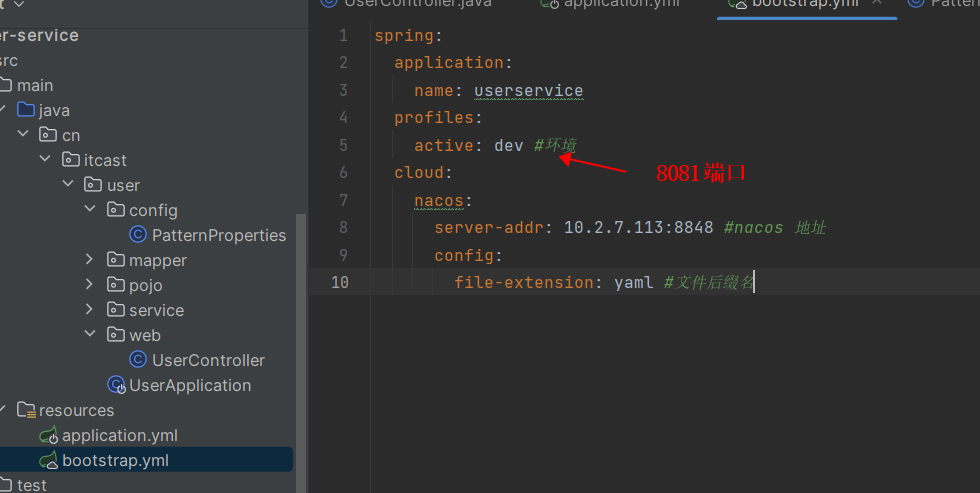The width and height of the screenshot is (980, 493).
Task: Click the PatternProperties class icon
Action: tap(139, 235)
